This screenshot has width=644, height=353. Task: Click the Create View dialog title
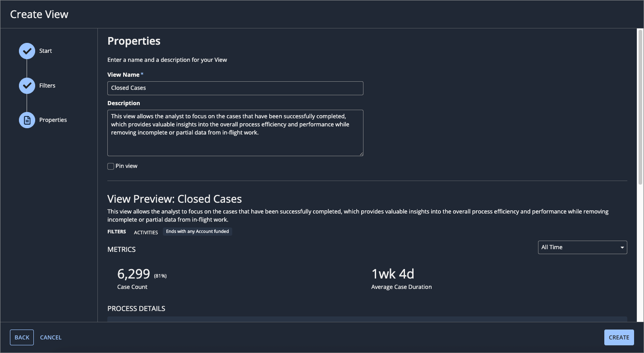click(39, 14)
